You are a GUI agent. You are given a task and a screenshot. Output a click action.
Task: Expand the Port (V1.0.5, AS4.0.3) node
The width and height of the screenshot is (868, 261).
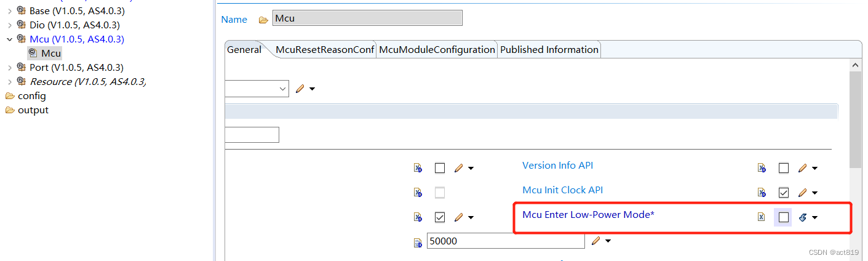click(x=9, y=68)
